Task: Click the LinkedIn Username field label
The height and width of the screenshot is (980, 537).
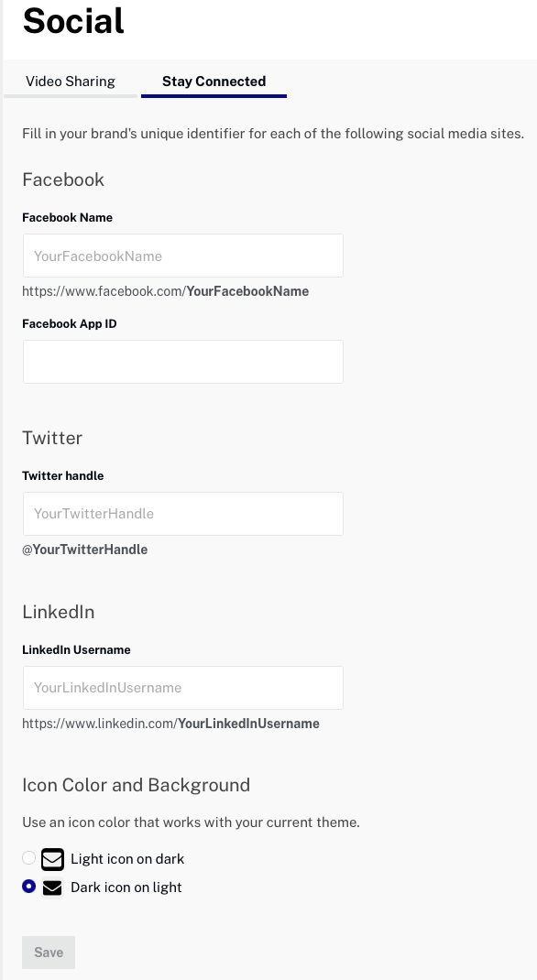Action: [76, 650]
